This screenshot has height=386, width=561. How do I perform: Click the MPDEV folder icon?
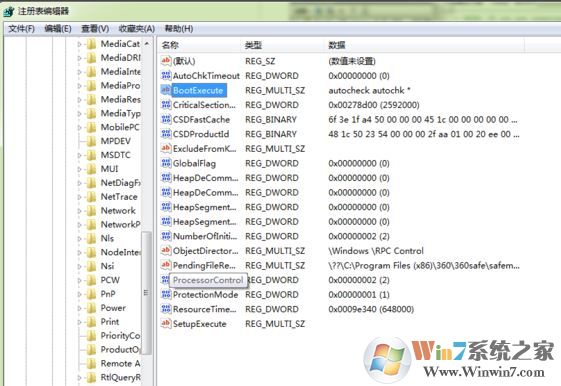[x=92, y=141]
